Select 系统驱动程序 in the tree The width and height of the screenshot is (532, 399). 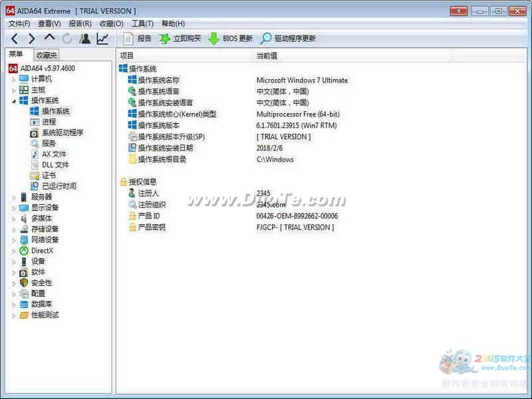point(62,132)
